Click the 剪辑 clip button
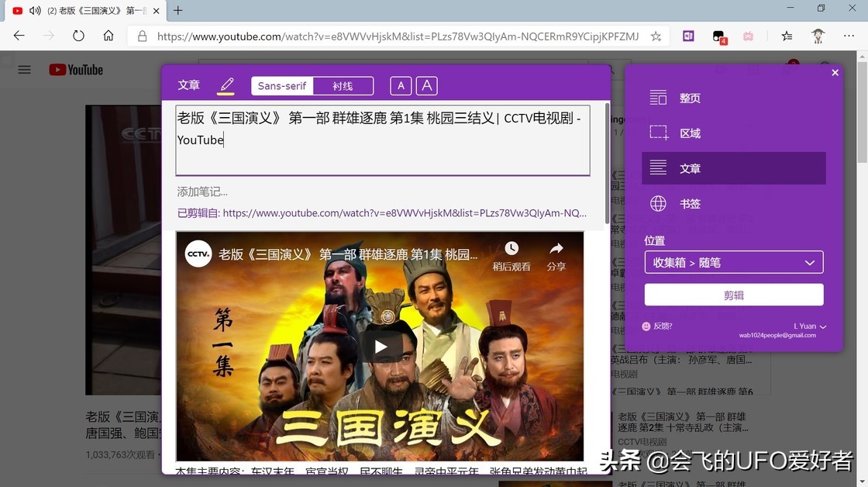The image size is (868, 487). coord(733,295)
